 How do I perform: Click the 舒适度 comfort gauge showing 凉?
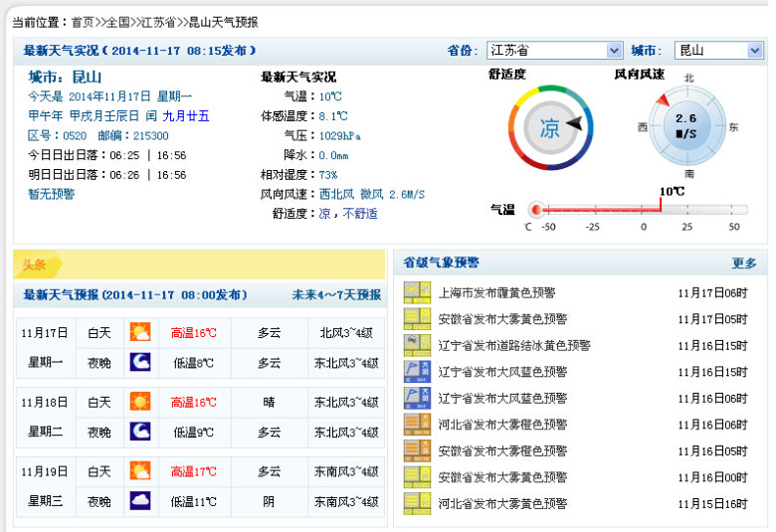548,128
